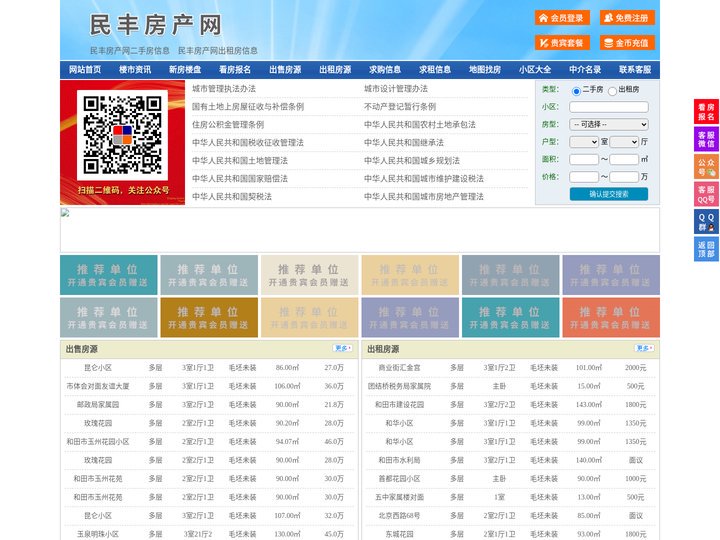Open 国有土地上房屋征收与补偿条例 link

pyautogui.click(x=248, y=107)
